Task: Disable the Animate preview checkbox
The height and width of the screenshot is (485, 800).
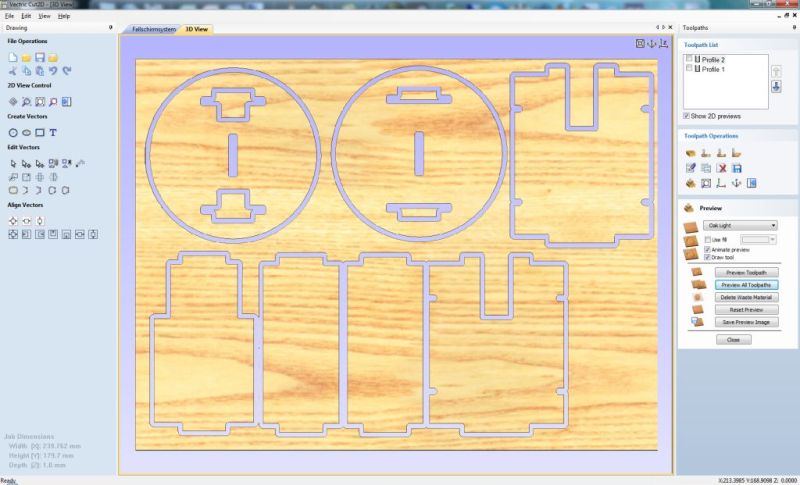Action: [708, 249]
